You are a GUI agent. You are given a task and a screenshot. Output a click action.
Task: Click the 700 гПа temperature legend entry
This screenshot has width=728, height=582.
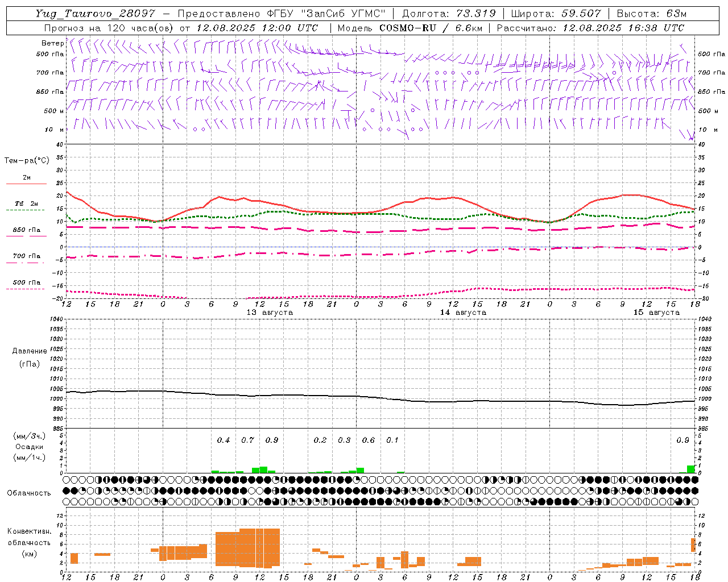tap(27, 256)
